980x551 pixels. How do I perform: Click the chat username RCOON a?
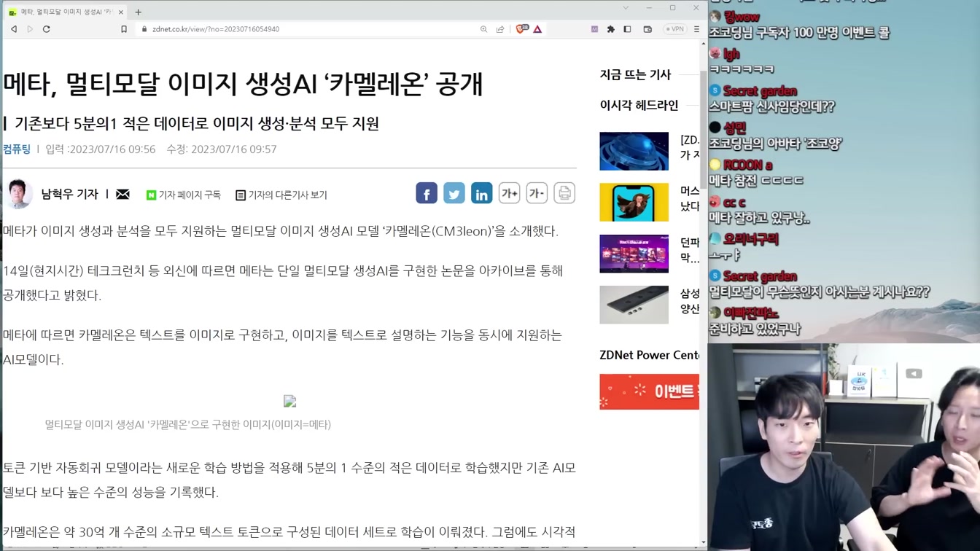coord(747,165)
